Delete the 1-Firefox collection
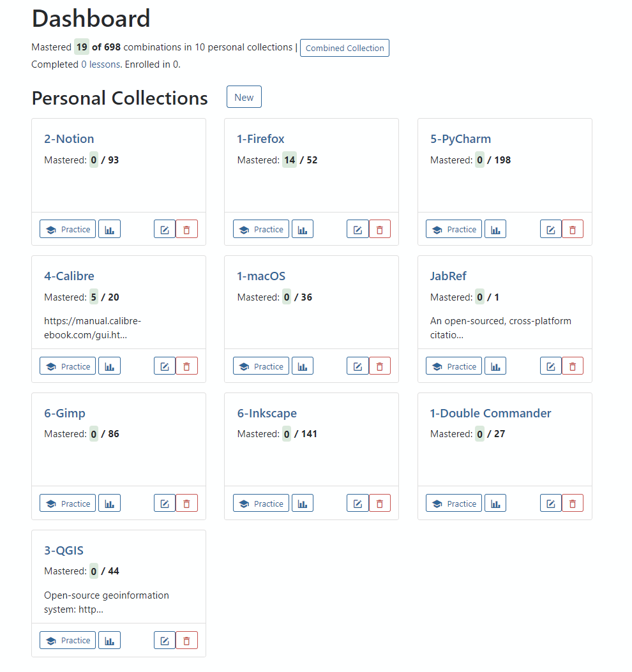632x672 pixels. click(x=379, y=229)
